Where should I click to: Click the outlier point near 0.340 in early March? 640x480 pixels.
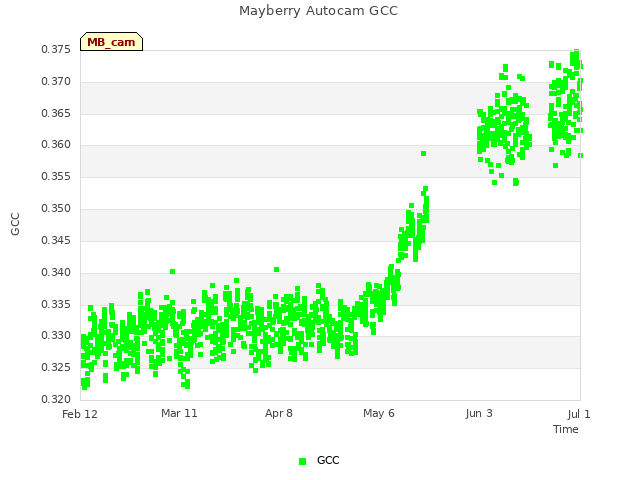(x=172, y=271)
